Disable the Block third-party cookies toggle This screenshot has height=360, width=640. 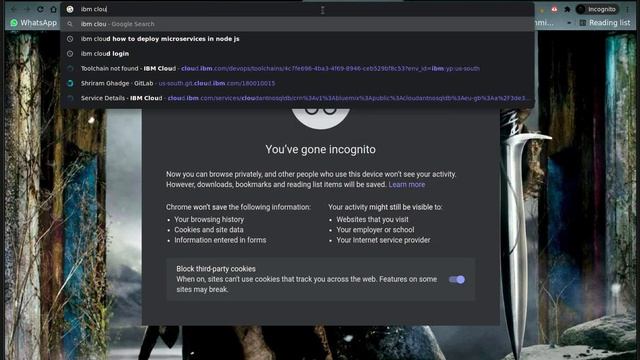[457, 280]
